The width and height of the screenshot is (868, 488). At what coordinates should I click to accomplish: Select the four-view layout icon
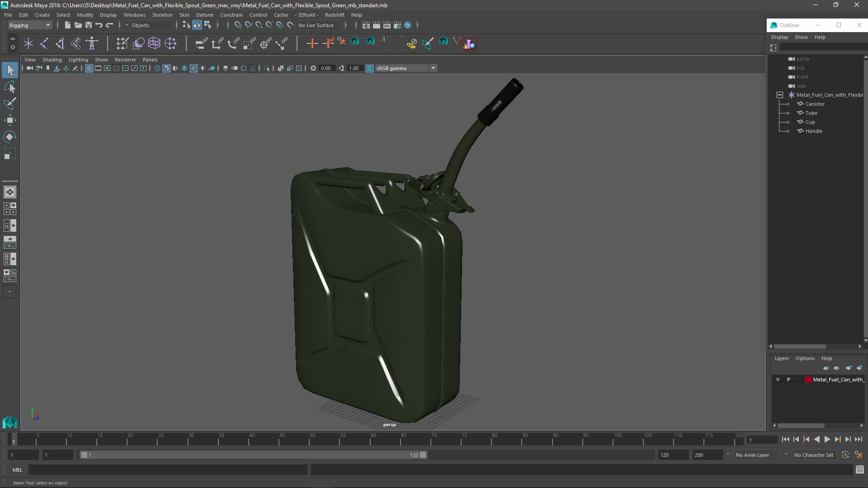click(10, 209)
